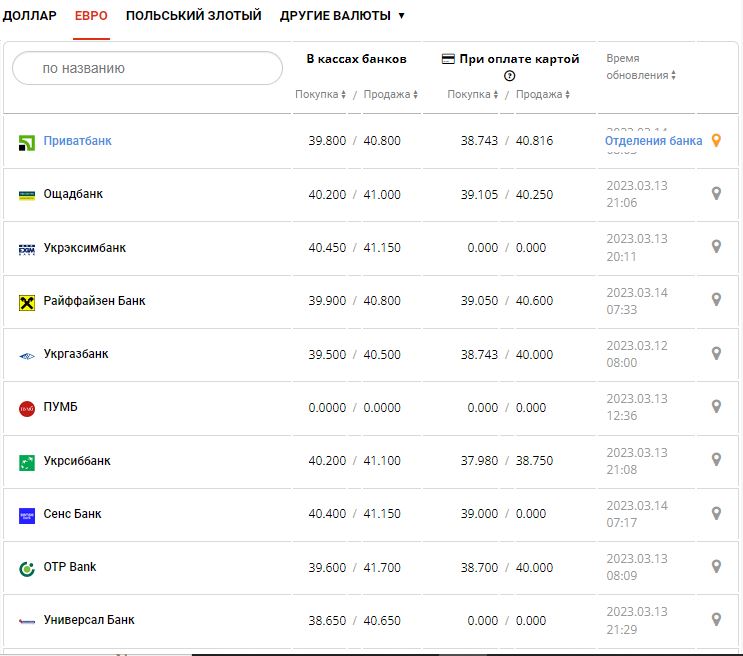Screen dimensions: 743x656
Task: Open the ДРУГИЕ ВАЛЮТЫ dropdown
Action: click(x=342, y=16)
